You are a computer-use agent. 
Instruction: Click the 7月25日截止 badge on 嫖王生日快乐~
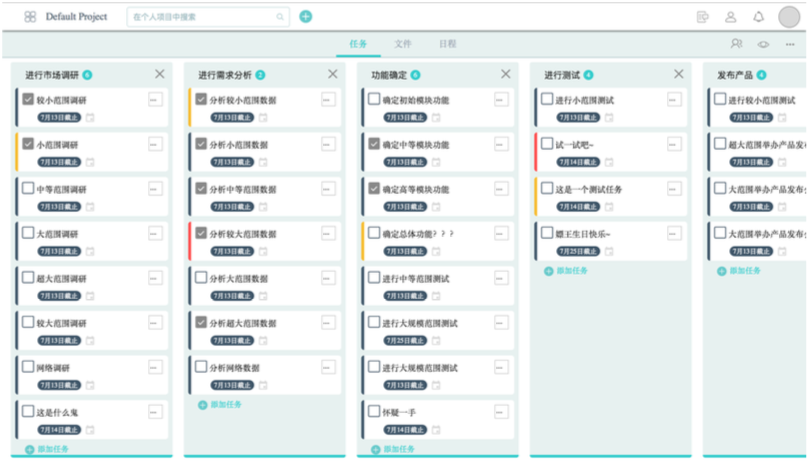pyautogui.click(x=578, y=251)
